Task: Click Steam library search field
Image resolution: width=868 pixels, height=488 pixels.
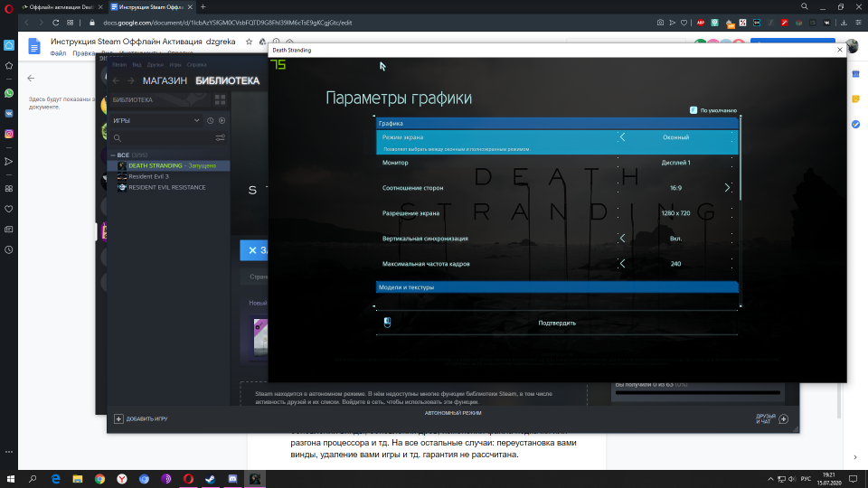Action: click(161, 137)
